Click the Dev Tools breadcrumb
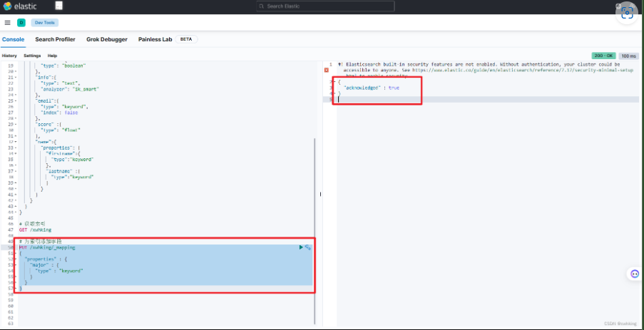 [x=45, y=23]
